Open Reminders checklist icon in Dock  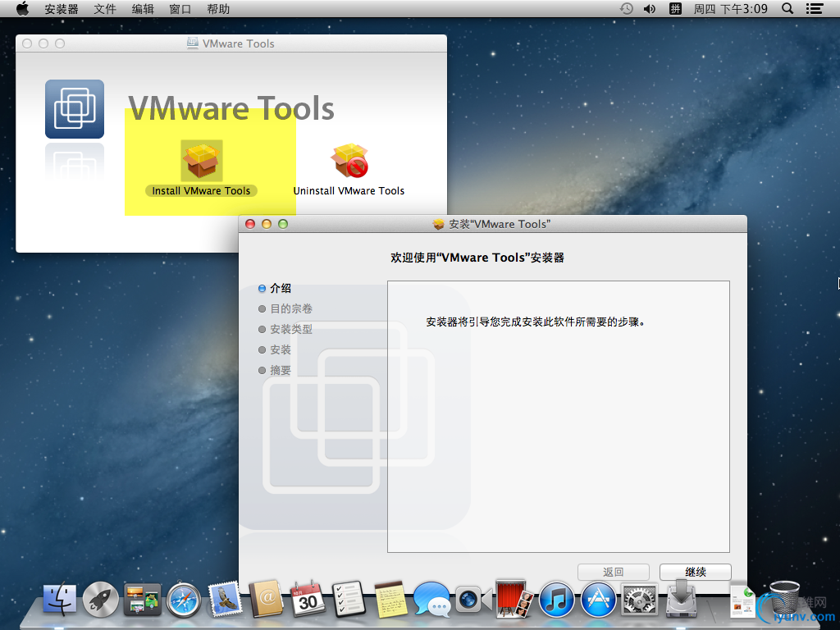(x=349, y=599)
